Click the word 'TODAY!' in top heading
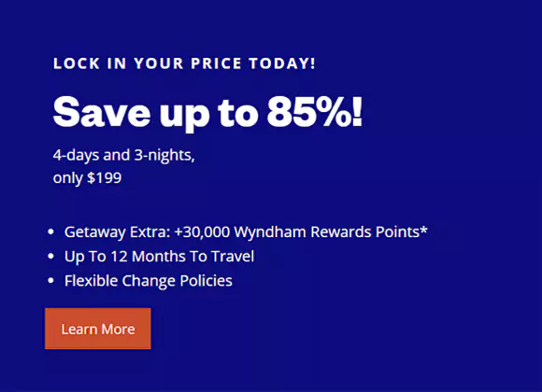542x392 pixels. pos(282,63)
